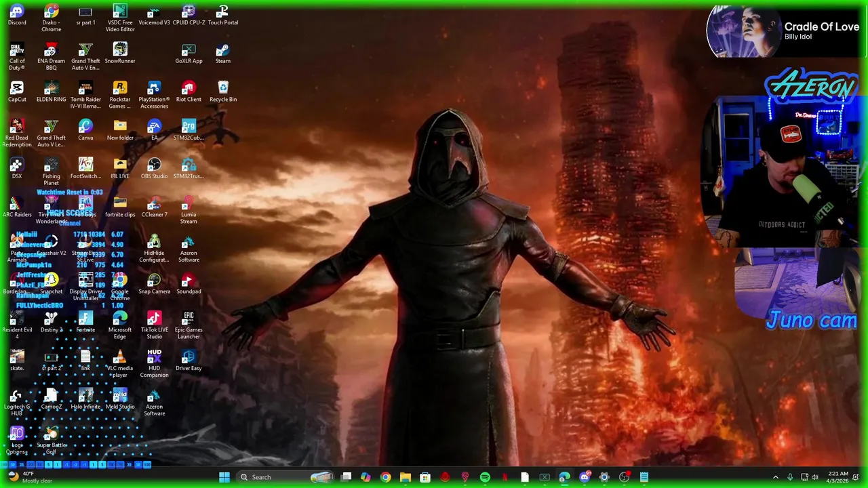Open the DSX desktop shortcut

click(17, 169)
